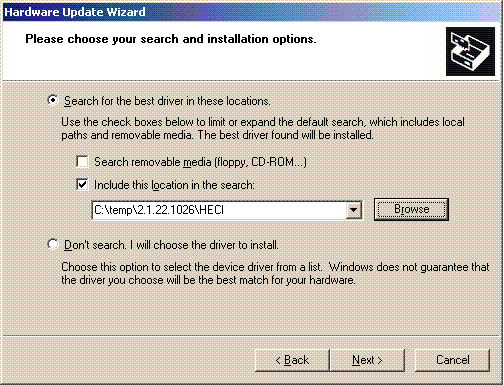Click the hardware wizard icon in header
This screenshot has width=504, height=385.
pos(470,51)
